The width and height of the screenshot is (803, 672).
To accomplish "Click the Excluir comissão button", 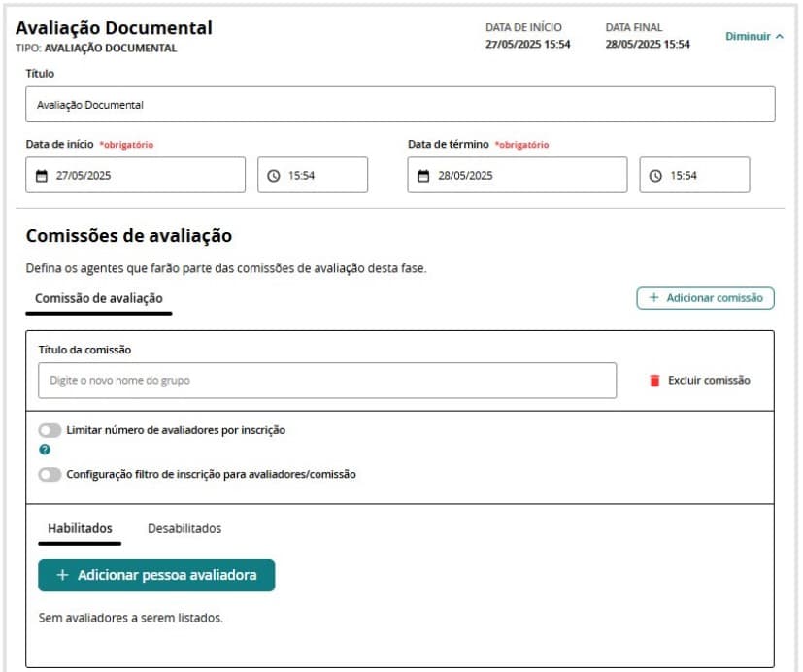I will point(708,381).
